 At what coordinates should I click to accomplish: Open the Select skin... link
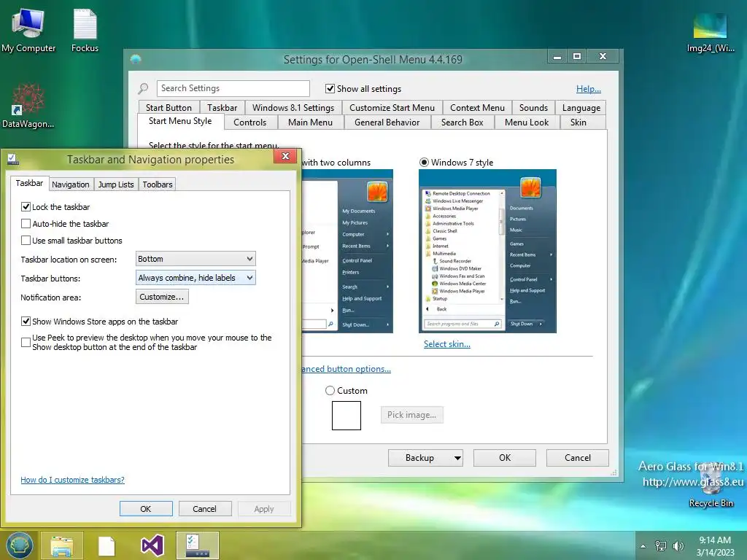click(447, 344)
